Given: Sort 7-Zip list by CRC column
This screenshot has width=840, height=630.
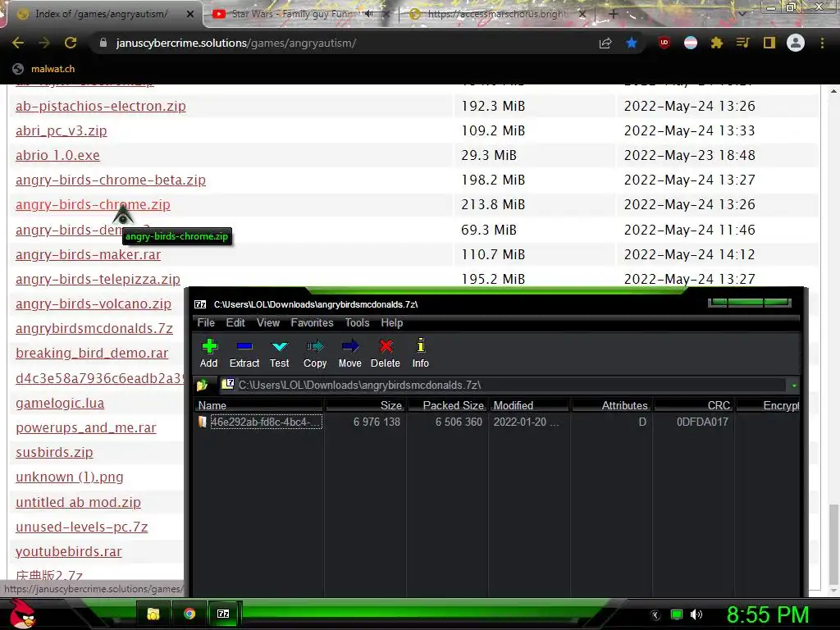Looking at the screenshot, I should click(x=694, y=405).
